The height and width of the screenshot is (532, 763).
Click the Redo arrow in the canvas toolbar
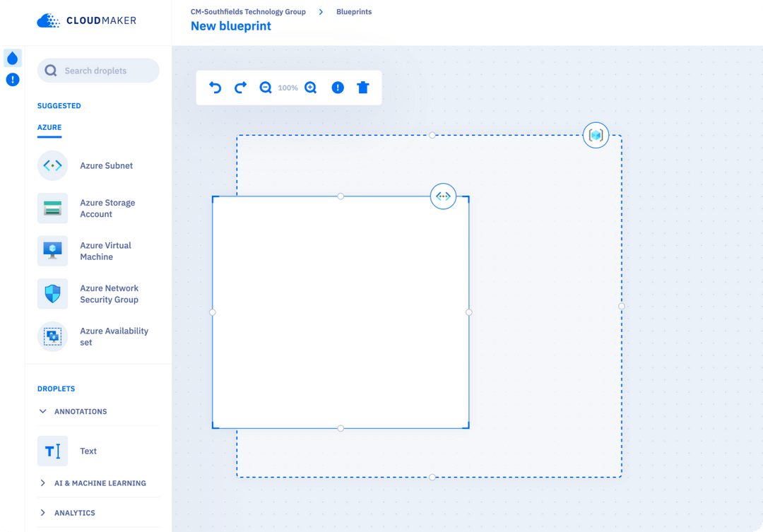240,87
